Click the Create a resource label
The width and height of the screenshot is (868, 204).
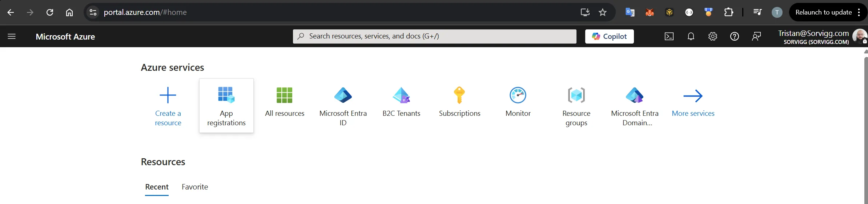pos(168,118)
